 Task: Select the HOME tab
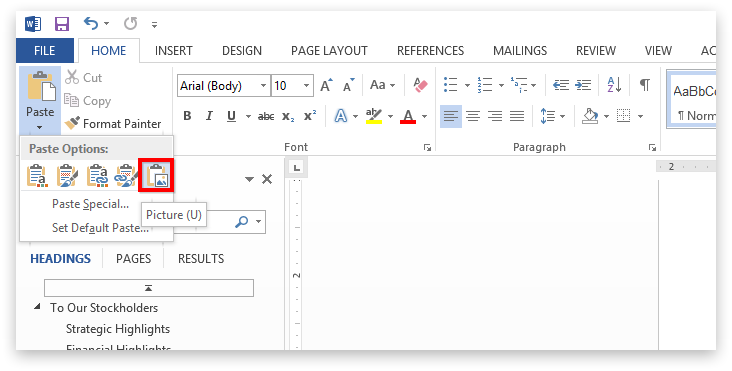point(109,50)
